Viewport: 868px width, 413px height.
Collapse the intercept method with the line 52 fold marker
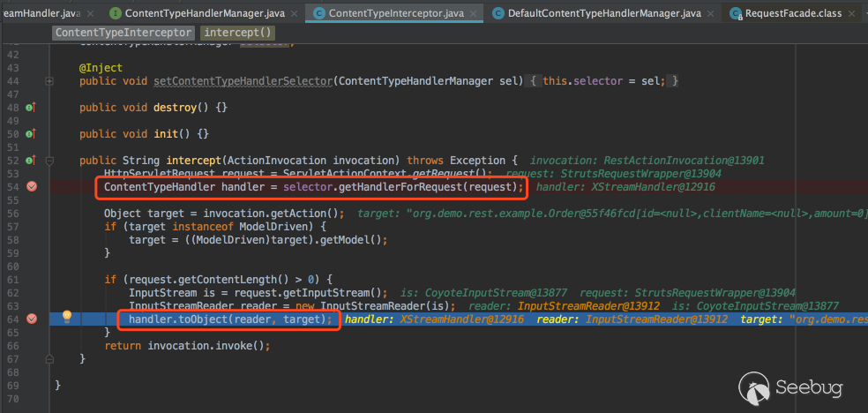[x=49, y=161]
